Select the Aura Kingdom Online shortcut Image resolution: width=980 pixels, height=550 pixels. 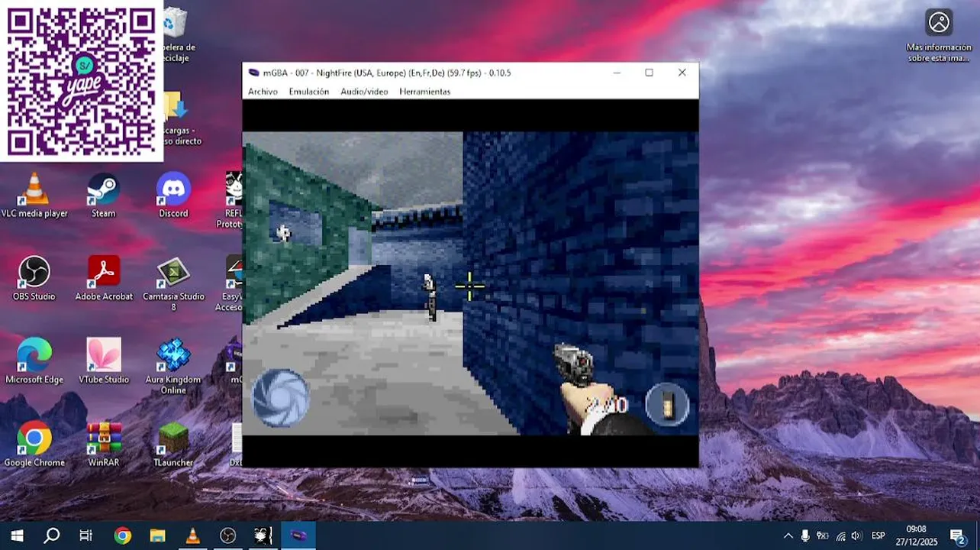173,367
